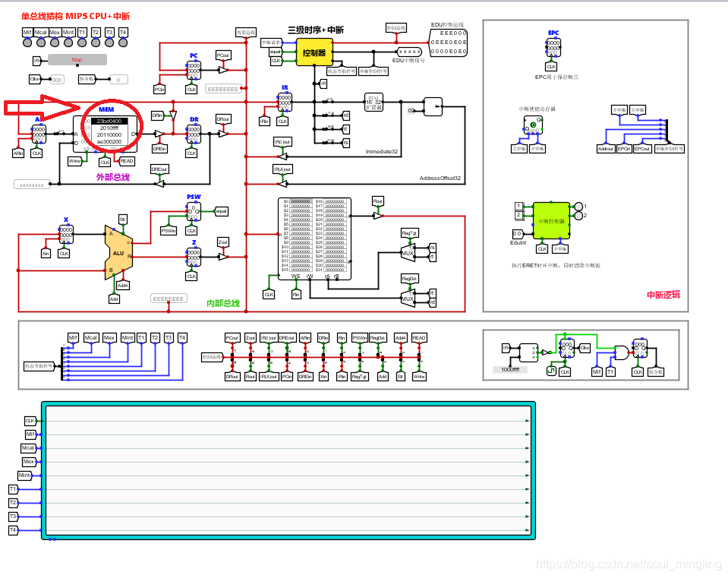Select the green 中断控制器 interrupt controller block
Image resolution: width=728 pixels, height=578 pixels.
551,221
